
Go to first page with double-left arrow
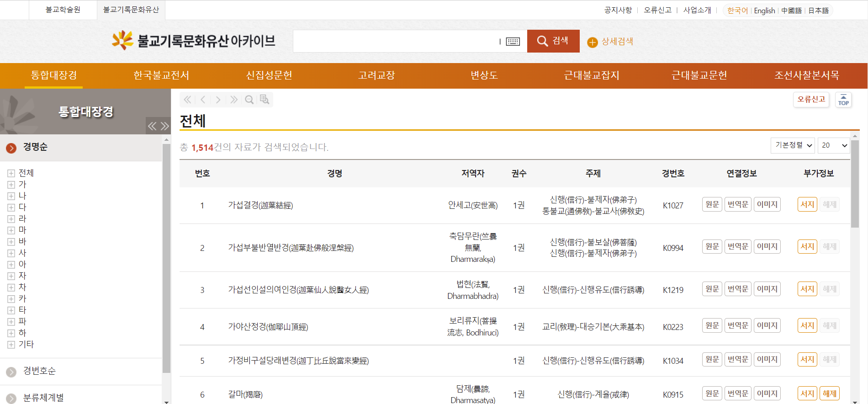pos(187,100)
